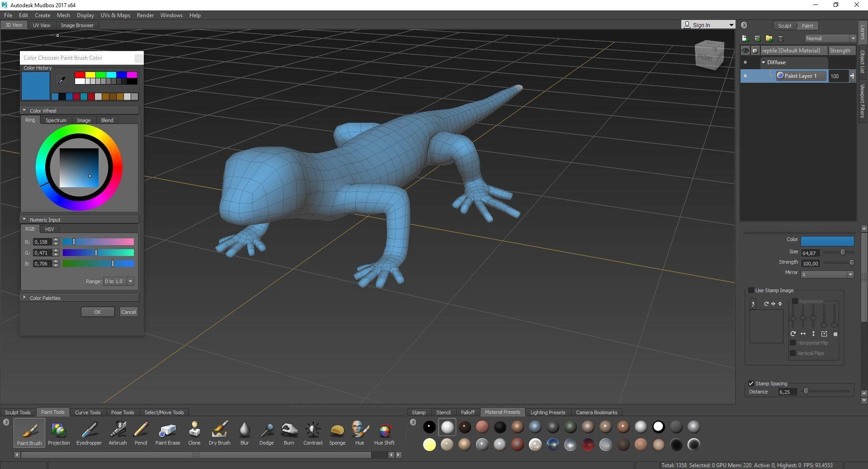Tick the Randomize checkbox

pos(795,301)
